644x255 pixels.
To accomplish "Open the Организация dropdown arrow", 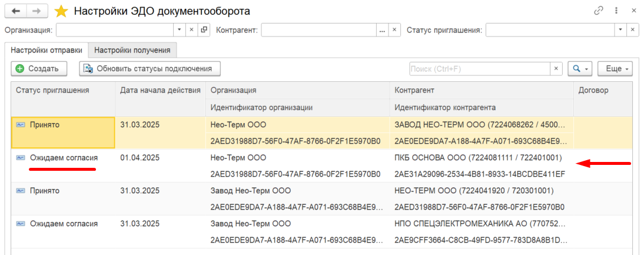I will point(180,30).
